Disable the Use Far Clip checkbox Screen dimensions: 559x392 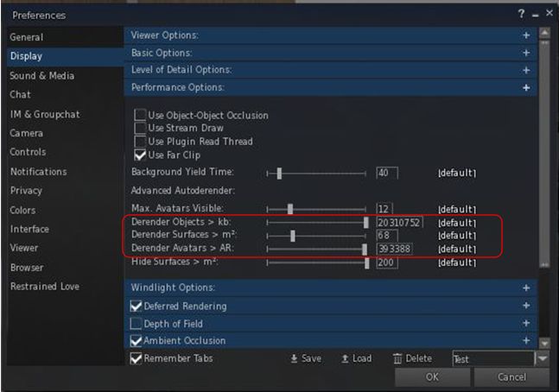(x=140, y=155)
